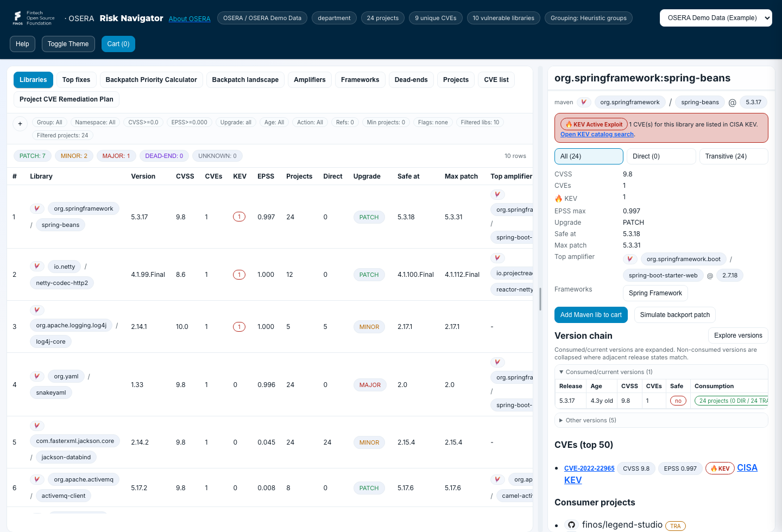782x532 pixels.
Task: Click the 'no' safe badge for release 5.3.17
Action: pyautogui.click(x=678, y=401)
